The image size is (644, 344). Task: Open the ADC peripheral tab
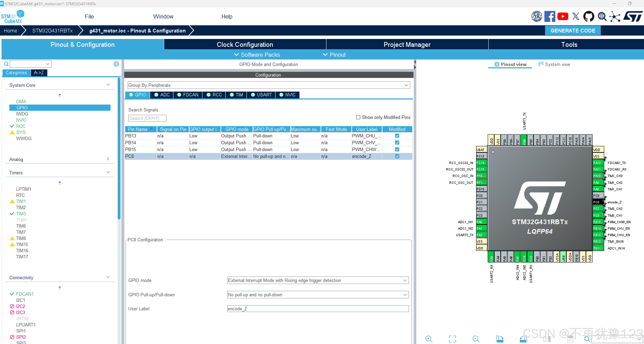coord(162,95)
